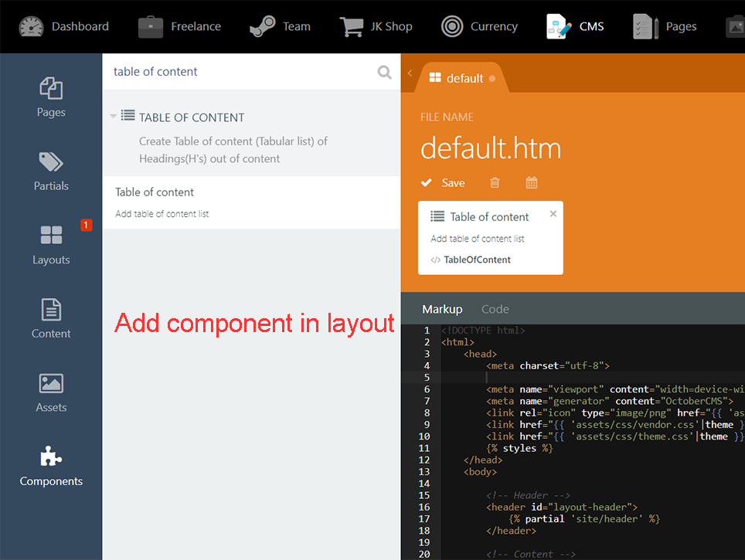The image size is (745, 560).
Task: Open the Dashboard gauge icon
Action: coord(31,26)
